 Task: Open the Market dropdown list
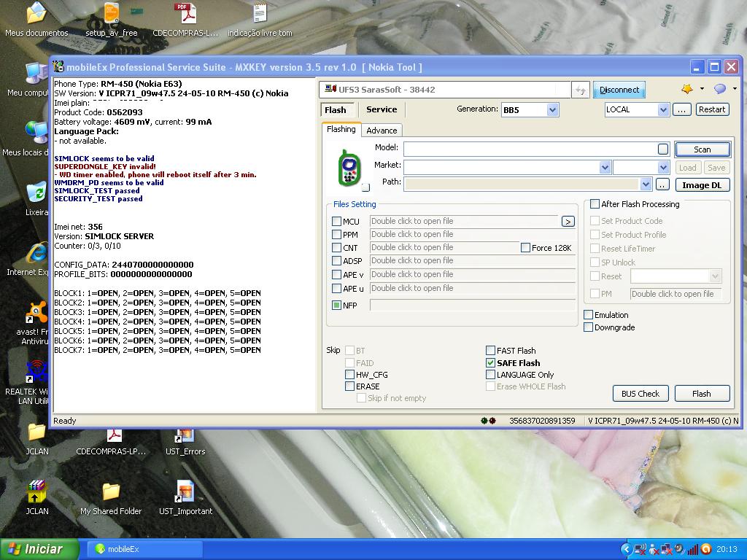coord(605,168)
